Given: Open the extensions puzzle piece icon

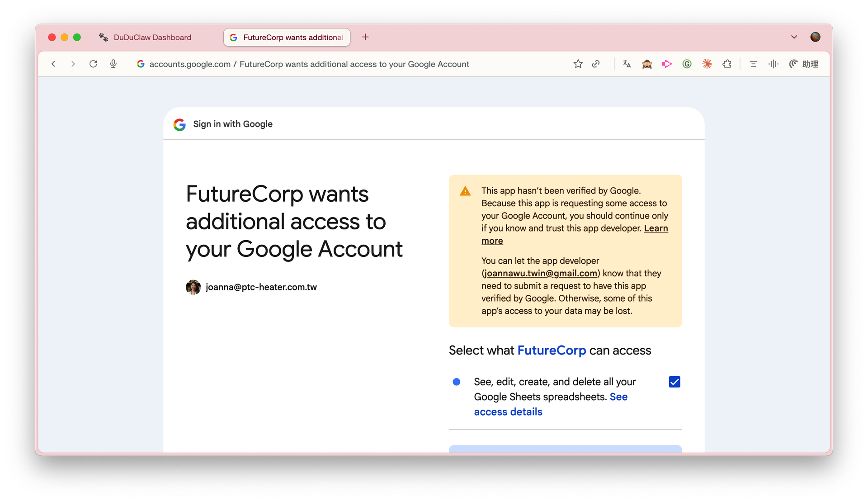Looking at the screenshot, I should click(x=727, y=64).
